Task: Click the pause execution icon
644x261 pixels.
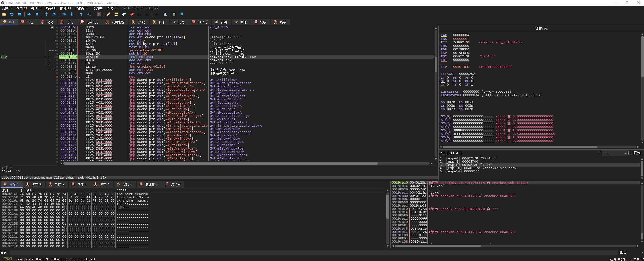Action: tap(37, 14)
